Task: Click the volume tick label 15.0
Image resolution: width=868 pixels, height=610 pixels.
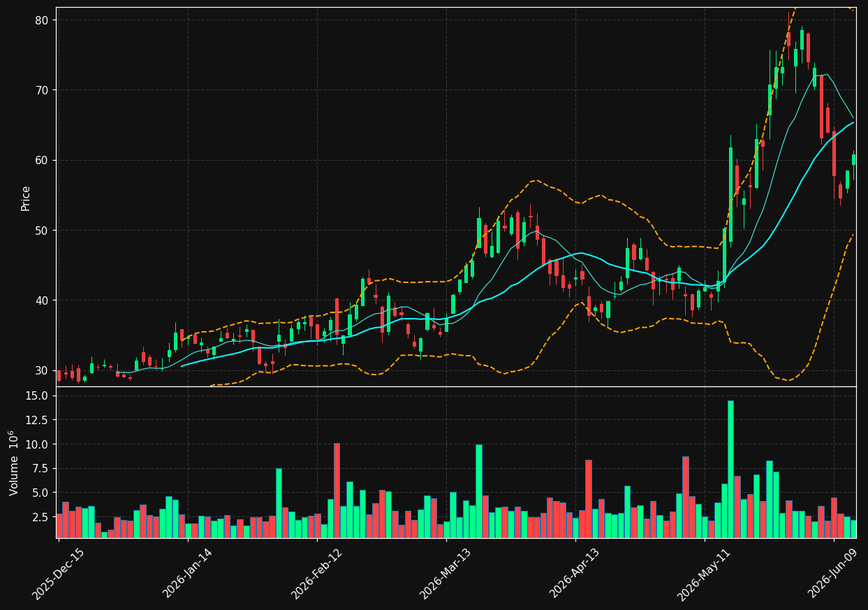Action: (x=38, y=395)
